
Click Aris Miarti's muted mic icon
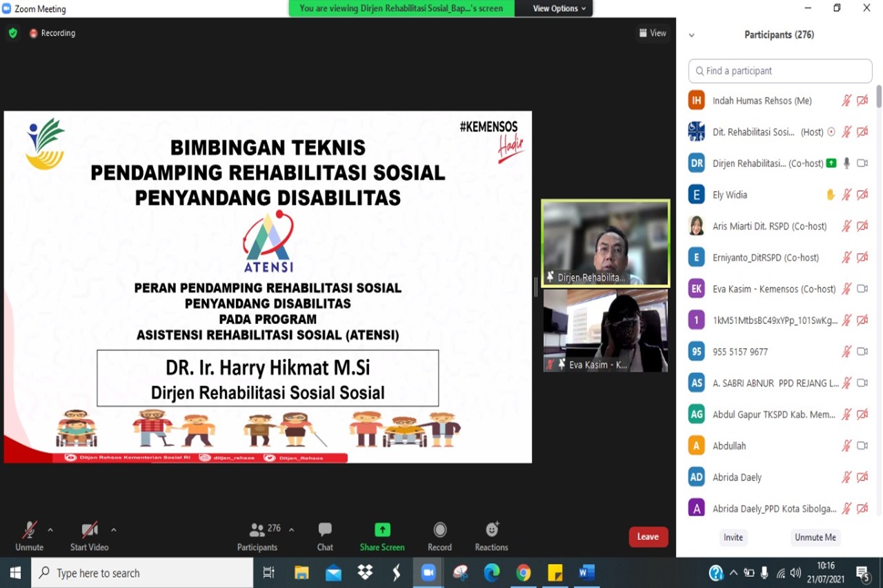coord(846,226)
